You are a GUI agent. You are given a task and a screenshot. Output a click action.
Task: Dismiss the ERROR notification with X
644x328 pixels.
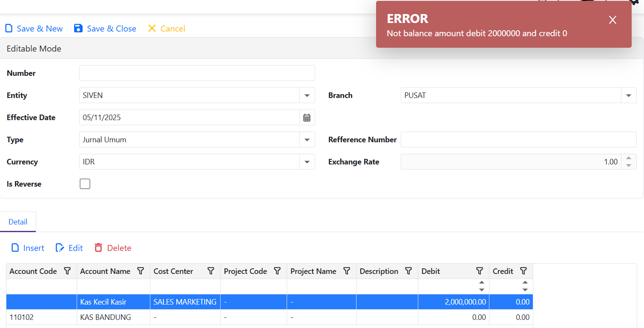coord(612,20)
